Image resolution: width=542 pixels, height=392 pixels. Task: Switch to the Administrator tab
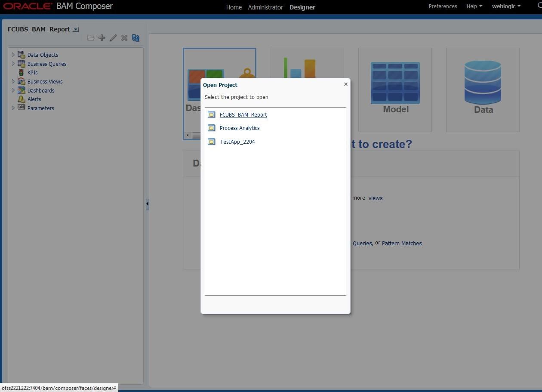[x=265, y=7]
